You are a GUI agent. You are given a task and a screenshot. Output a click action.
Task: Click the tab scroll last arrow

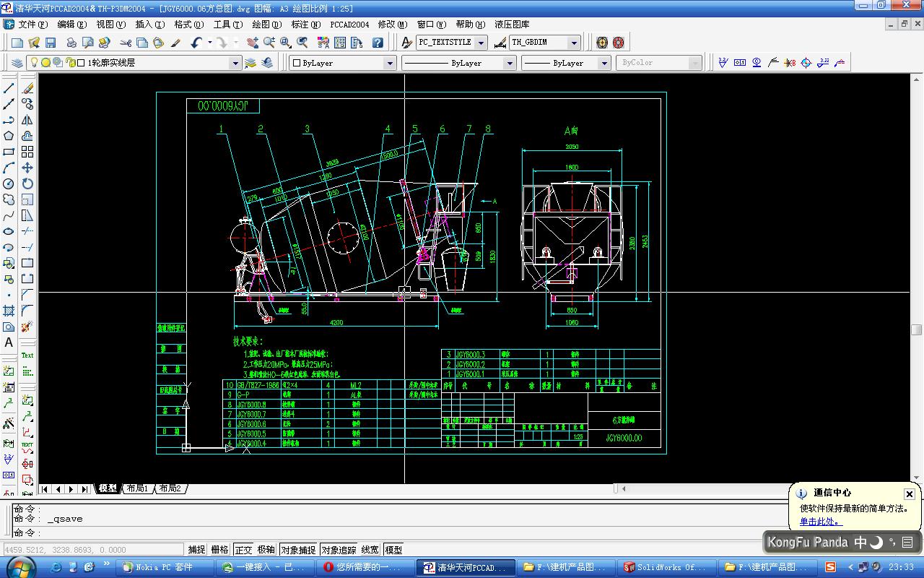pos(84,489)
